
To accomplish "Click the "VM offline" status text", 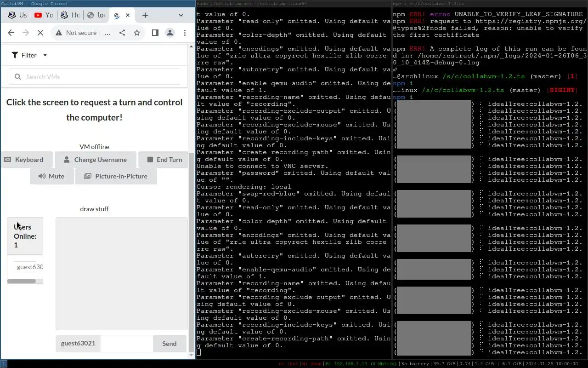I will pyautogui.click(x=95, y=147).
